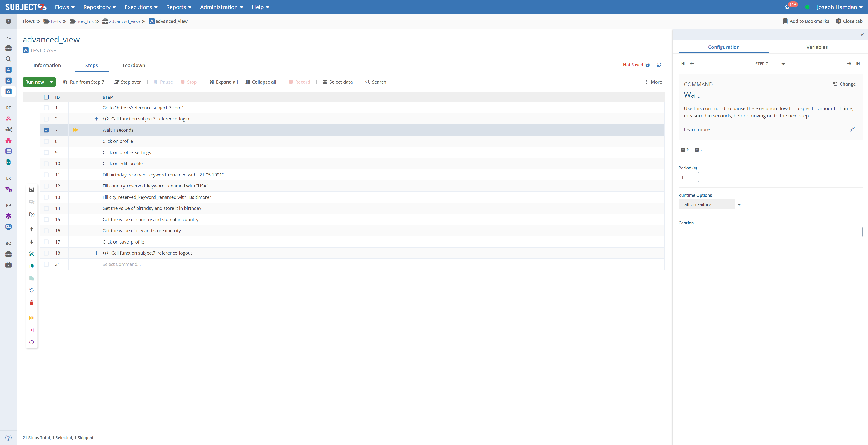Open the Executions menu
The width and height of the screenshot is (868, 445).
coord(141,7)
